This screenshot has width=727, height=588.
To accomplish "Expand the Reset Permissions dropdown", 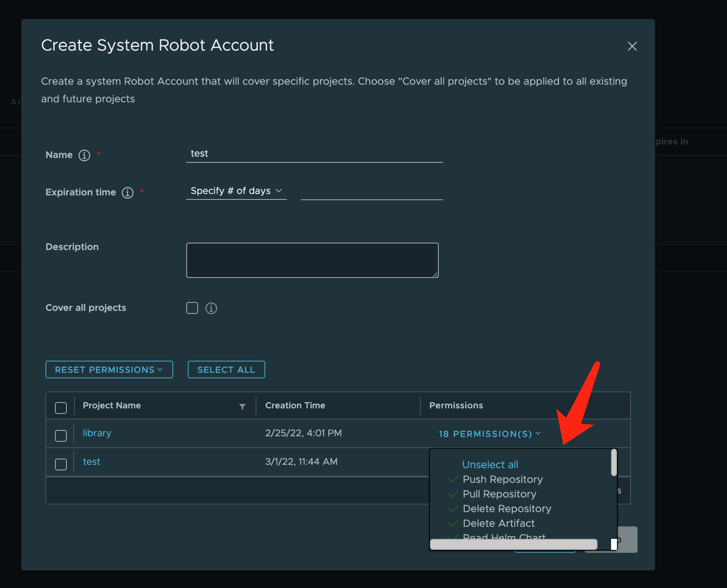I will [x=109, y=370].
